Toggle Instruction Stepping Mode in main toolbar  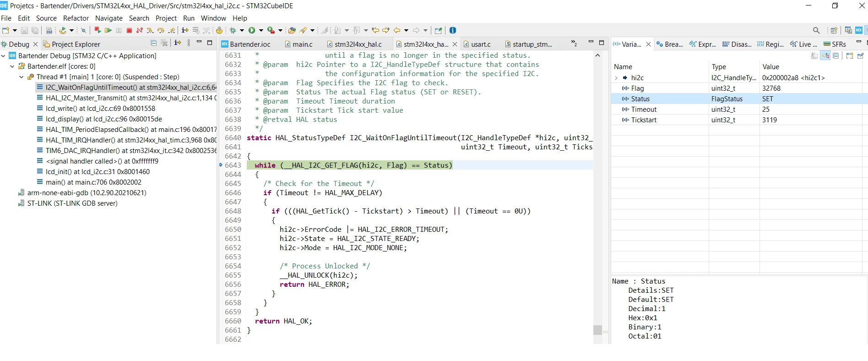click(185, 30)
